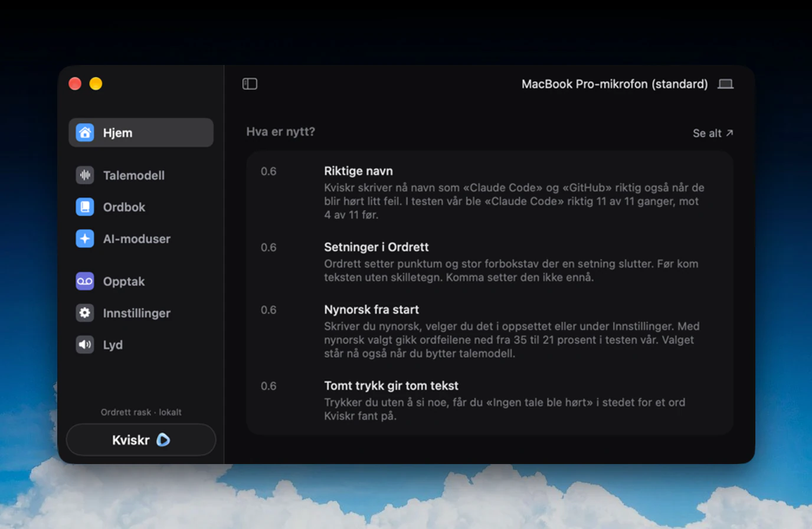This screenshot has height=529, width=812.
Task: Click the blue Kviskr logo icon
Action: click(x=163, y=440)
